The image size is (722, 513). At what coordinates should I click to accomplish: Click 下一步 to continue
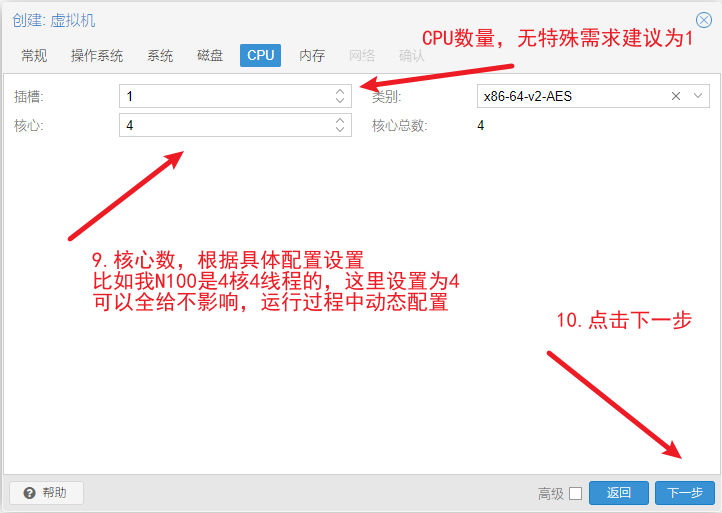[684, 492]
